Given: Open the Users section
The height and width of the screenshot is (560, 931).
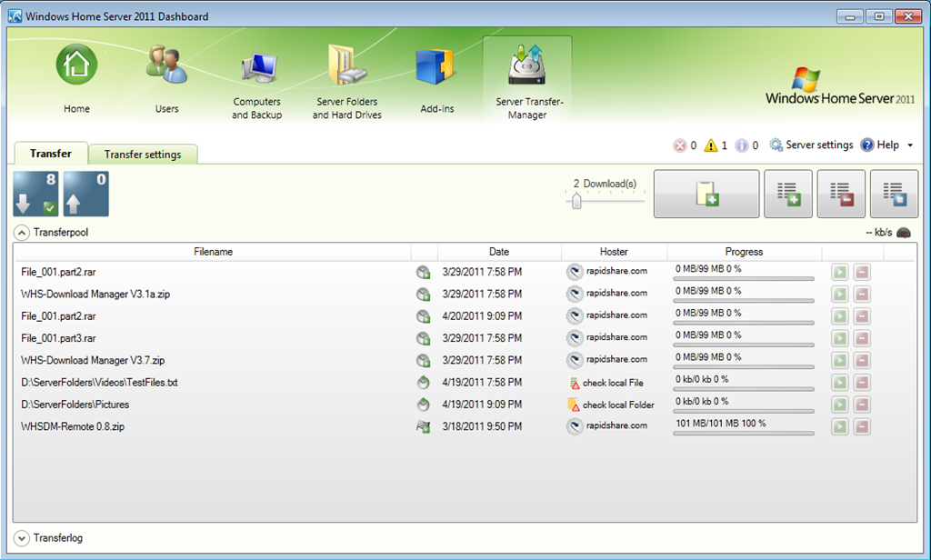Looking at the screenshot, I should point(167,78).
